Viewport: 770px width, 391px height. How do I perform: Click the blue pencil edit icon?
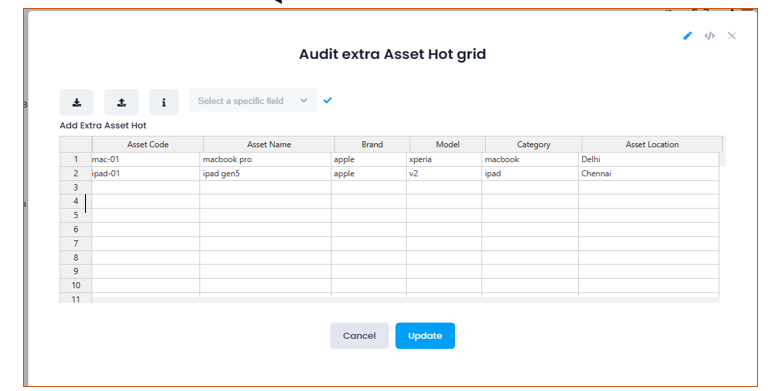(688, 35)
